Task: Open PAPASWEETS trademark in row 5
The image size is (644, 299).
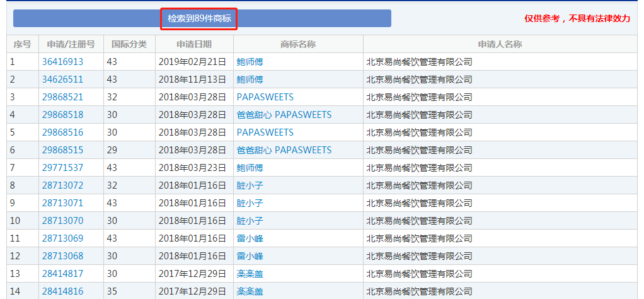Action: [x=265, y=132]
